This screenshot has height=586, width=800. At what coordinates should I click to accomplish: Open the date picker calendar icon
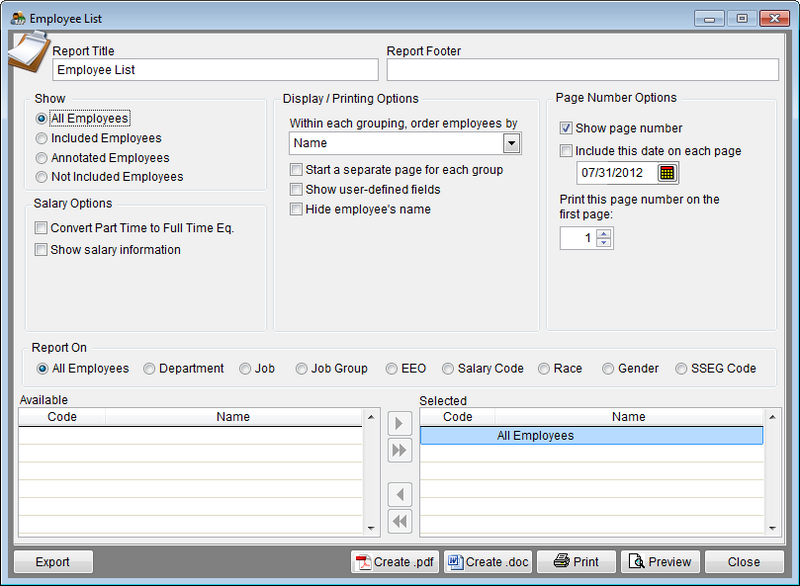click(x=667, y=173)
